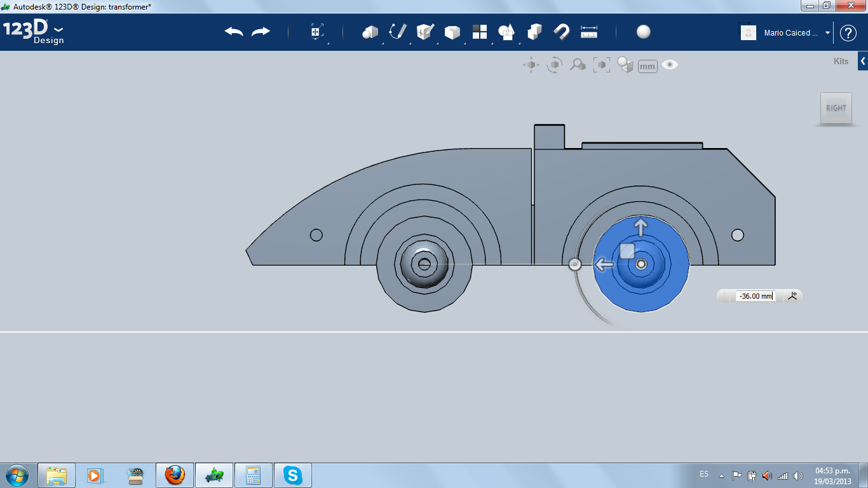Viewport: 868px width, 488px height.
Task: Select the Measure ruler tool
Action: pyautogui.click(x=590, y=32)
